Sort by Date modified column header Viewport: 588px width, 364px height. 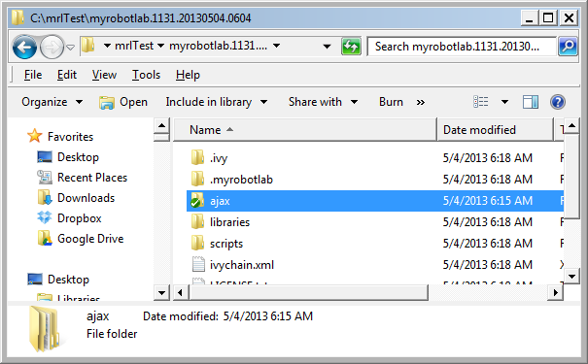[x=495, y=130]
